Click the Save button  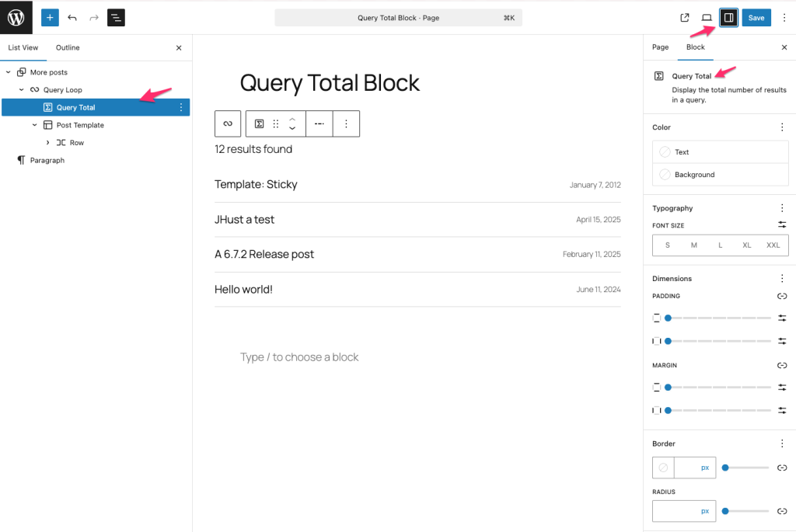click(x=756, y=17)
